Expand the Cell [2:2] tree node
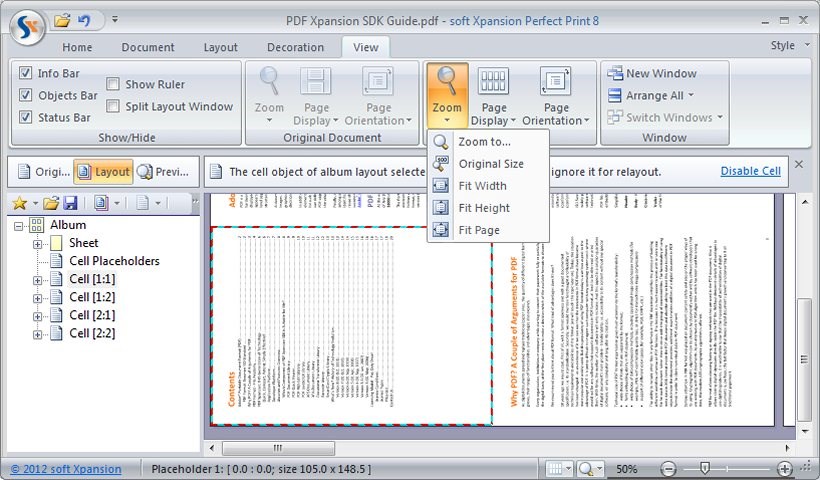820x480 pixels. click(x=38, y=334)
